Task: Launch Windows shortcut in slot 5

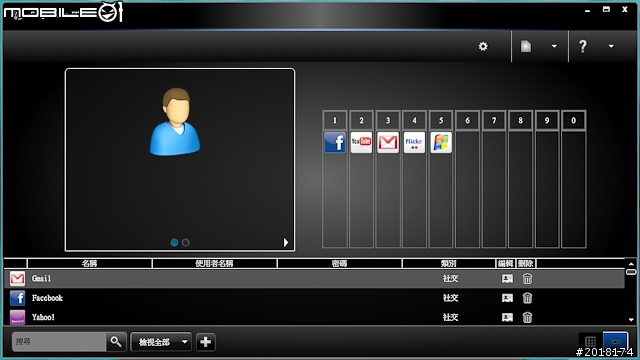Action: click(441, 142)
